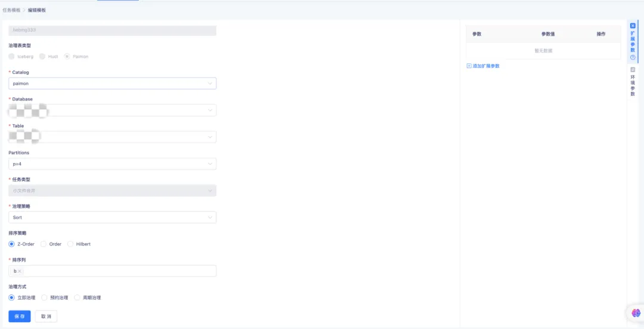Click the 排序列 tag input field
Viewport: 644px width, 329px height.
[112, 271]
